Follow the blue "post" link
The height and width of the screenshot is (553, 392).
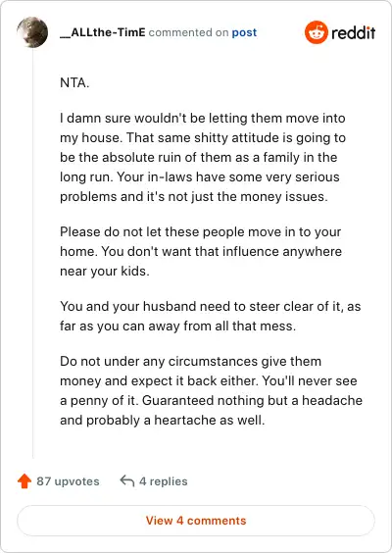pos(244,32)
